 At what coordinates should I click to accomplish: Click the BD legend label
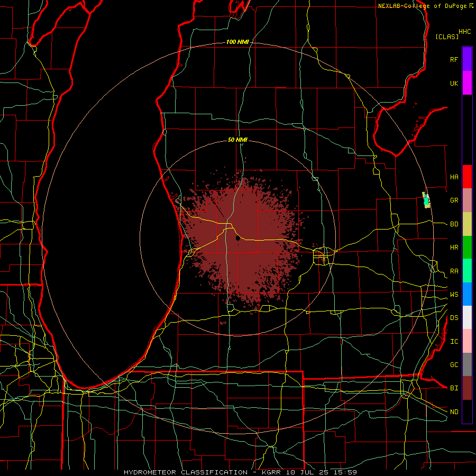[x=454, y=224]
